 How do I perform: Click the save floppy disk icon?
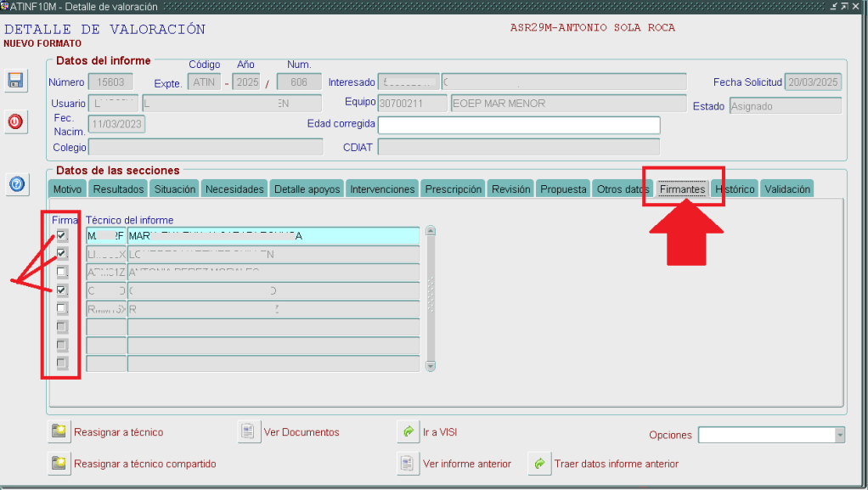[16, 80]
